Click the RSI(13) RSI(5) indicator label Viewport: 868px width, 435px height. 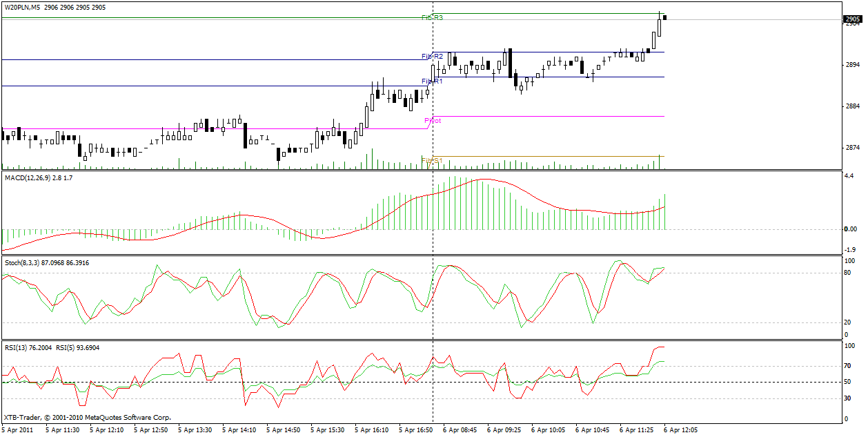pos(52,347)
